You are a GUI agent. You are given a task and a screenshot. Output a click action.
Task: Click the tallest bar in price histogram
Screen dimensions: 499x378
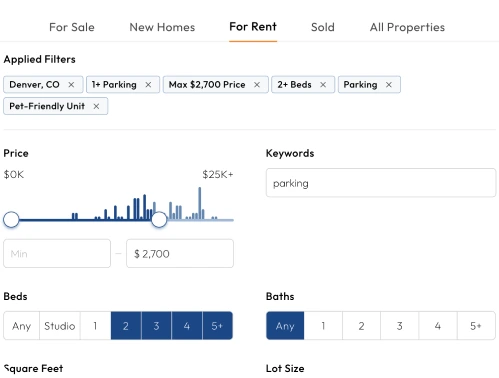click(x=200, y=203)
